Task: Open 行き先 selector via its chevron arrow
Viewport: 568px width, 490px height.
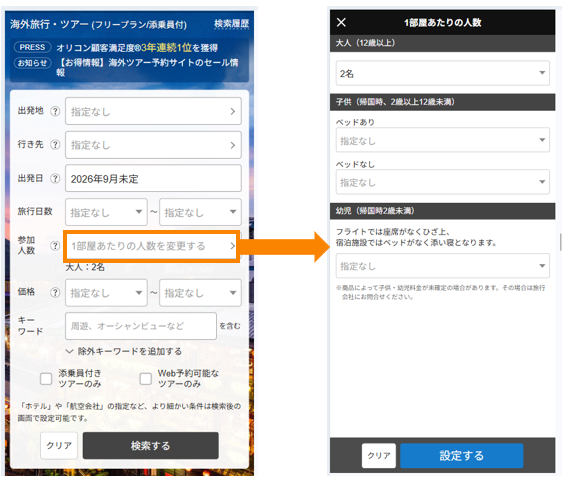Action: [233, 145]
